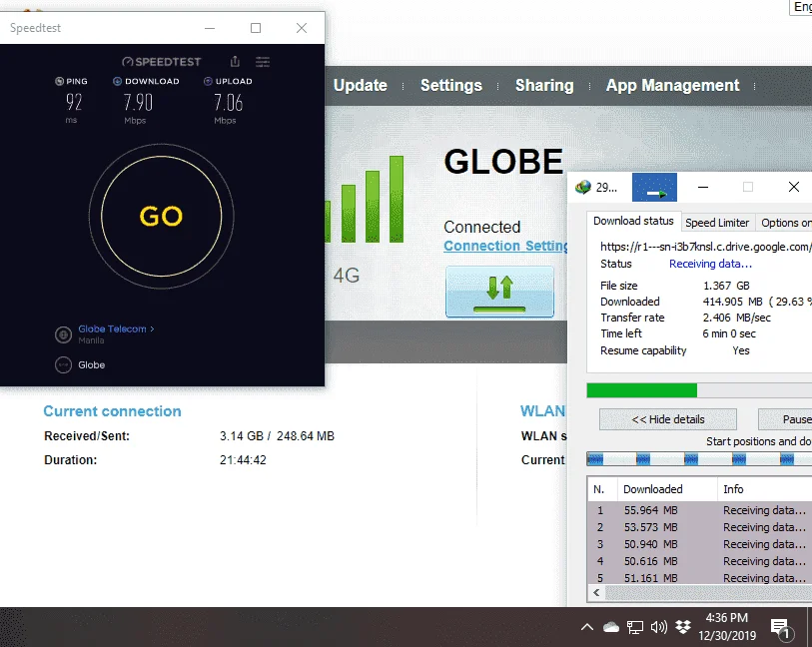Viewport: 812px width, 647px height.
Task: Open Connection Settings link
Action: [x=505, y=246]
